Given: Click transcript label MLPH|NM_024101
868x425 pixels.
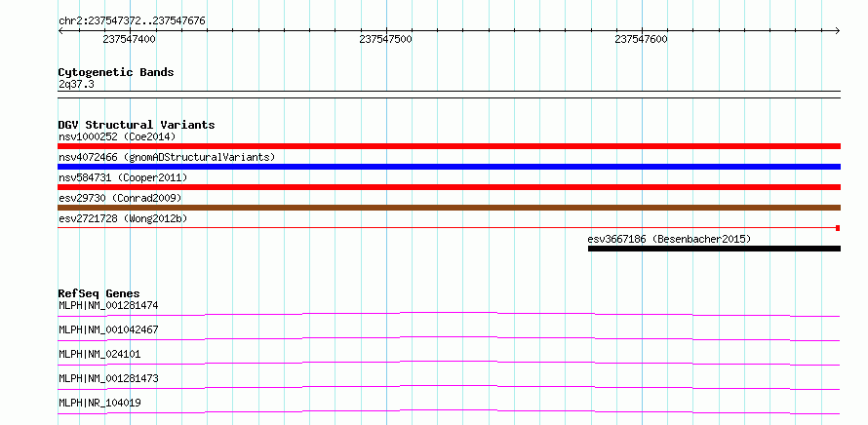Looking at the screenshot, I should 99,354.
